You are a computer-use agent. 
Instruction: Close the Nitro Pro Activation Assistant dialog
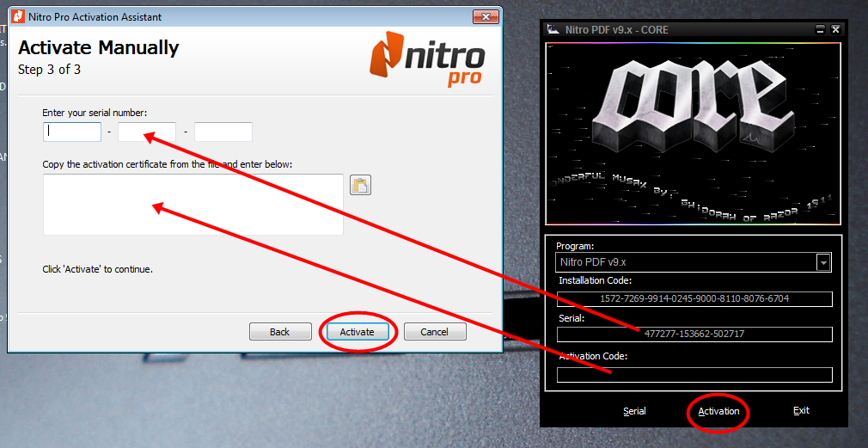coord(486,16)
